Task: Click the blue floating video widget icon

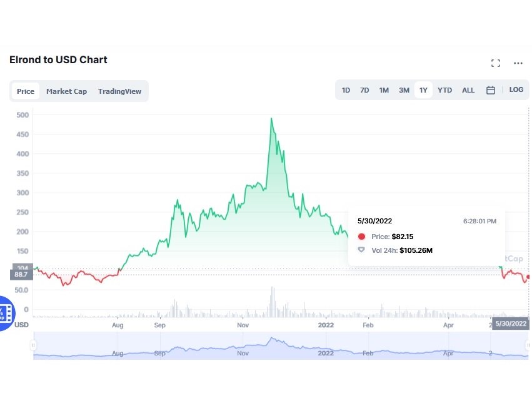Action: pyautogui.click(x=5, y=313)
